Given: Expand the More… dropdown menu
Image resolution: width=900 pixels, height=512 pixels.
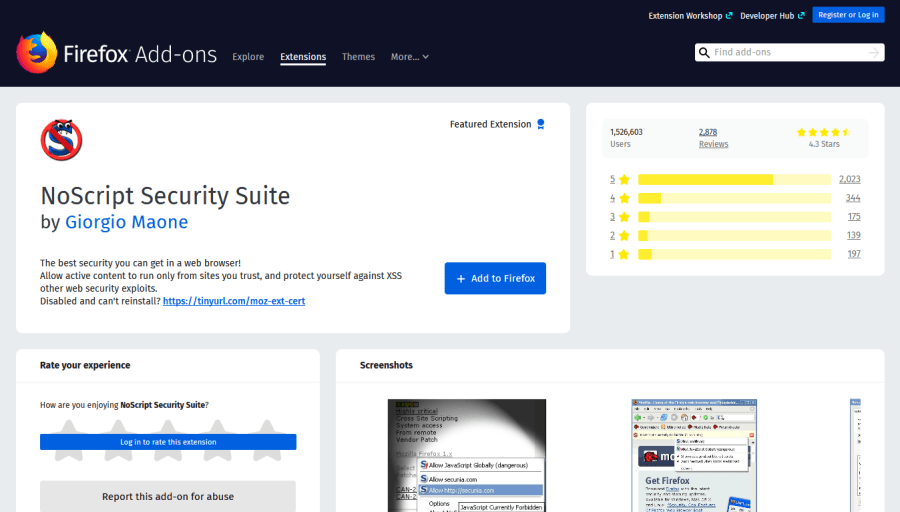Looking at the screenshot, I should point(410,57).
